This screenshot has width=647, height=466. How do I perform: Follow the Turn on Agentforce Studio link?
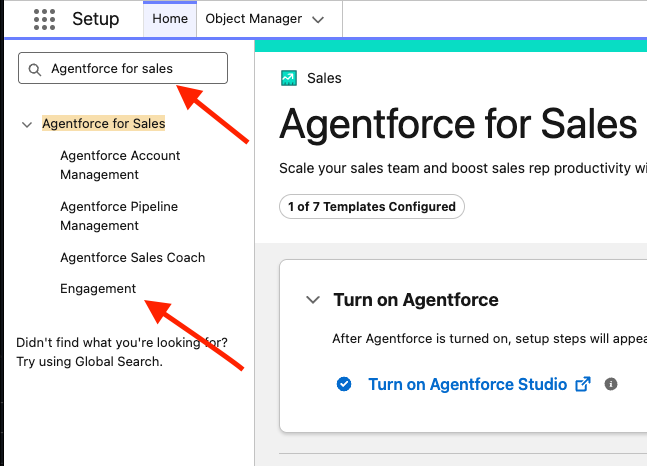tap(468, 384)
